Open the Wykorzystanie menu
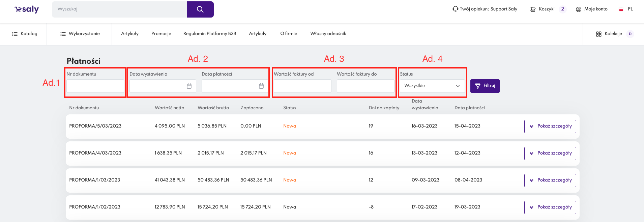Image resolution: width=644 pixels, height=222 pixels. coord(80,34)
